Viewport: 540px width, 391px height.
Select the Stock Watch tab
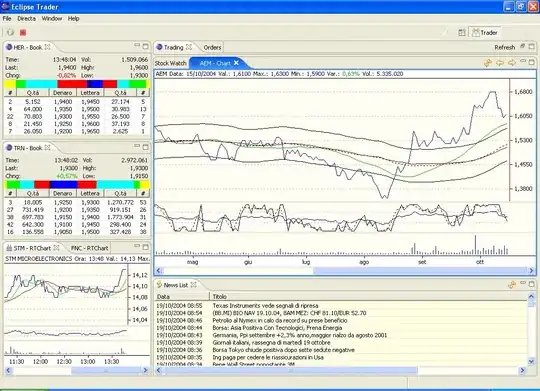tap(170, 63)
